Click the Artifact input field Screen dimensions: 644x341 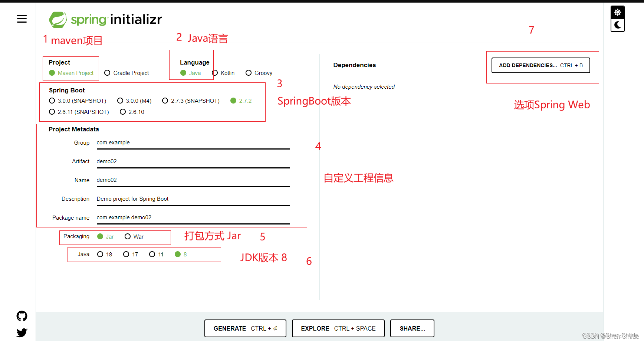coord(193,161)
